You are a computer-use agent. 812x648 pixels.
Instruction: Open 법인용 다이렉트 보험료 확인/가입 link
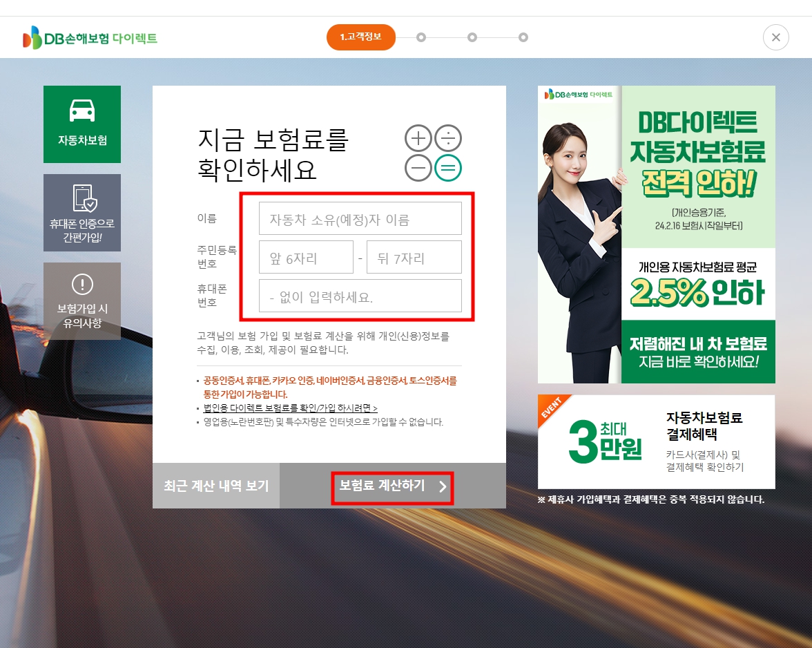[x=291, y=408]
